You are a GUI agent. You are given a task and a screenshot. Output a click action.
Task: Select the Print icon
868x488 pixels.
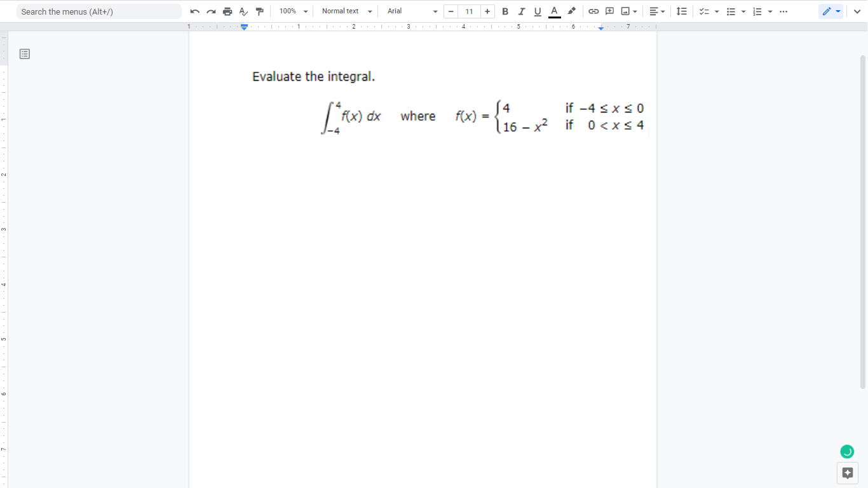coord(227,11)
